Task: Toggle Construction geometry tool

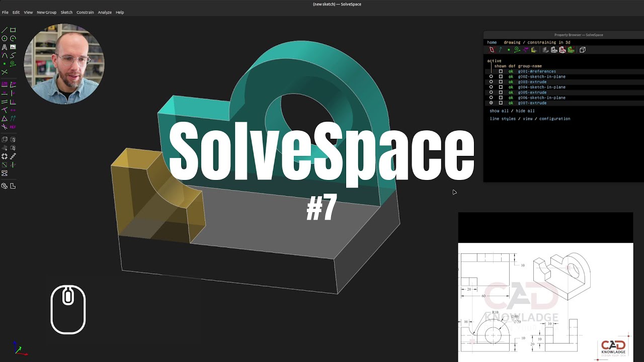Action: coord(13,63)
